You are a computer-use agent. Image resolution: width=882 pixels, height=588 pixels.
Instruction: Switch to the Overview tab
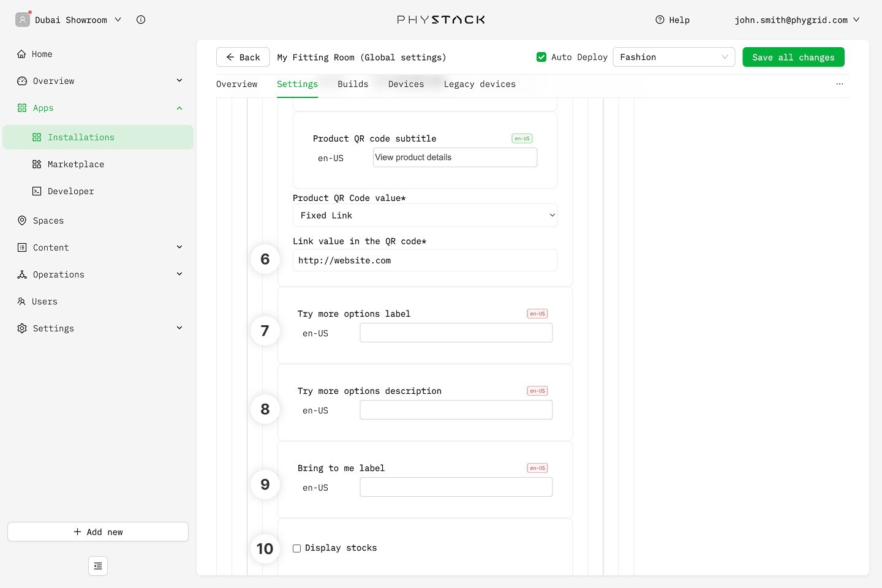[237, 84]
